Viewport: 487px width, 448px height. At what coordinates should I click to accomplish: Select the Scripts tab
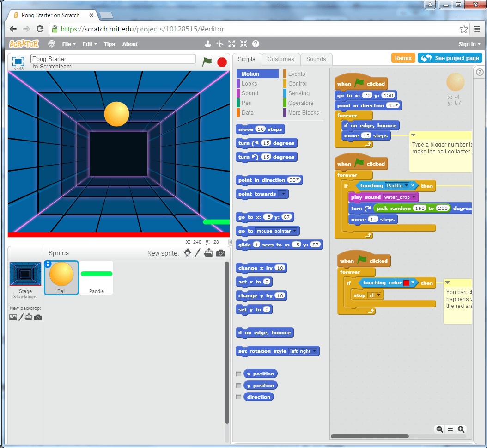tap(247, 59)
